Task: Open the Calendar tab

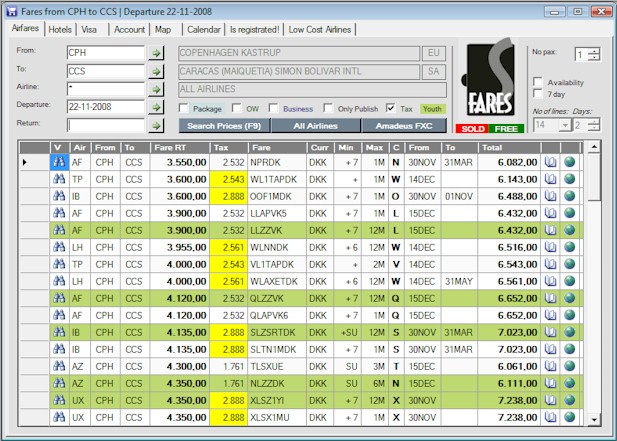Action: coord(204,30)
